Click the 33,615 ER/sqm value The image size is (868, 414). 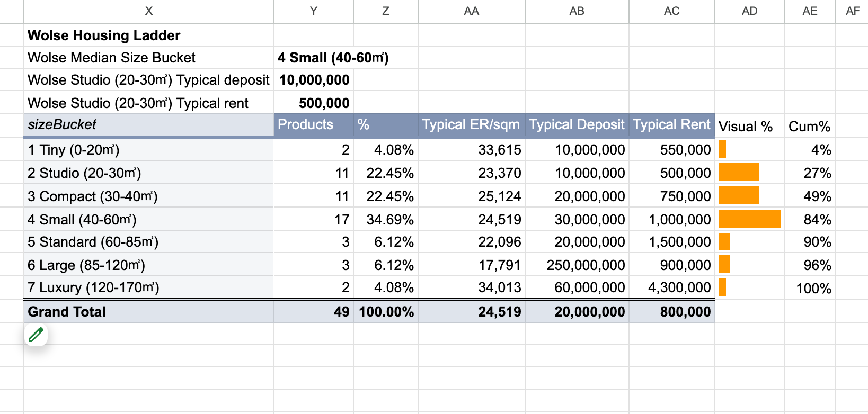(x=472, y=150)
